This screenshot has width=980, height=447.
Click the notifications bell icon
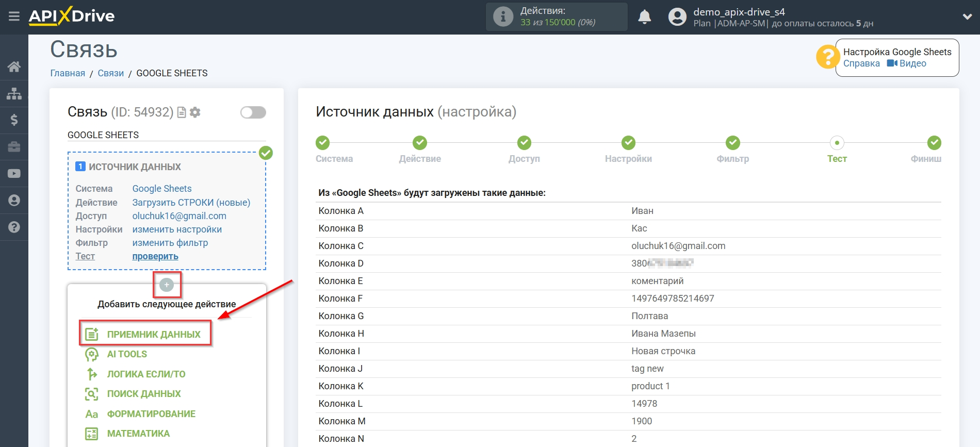(x=644, y=17)
